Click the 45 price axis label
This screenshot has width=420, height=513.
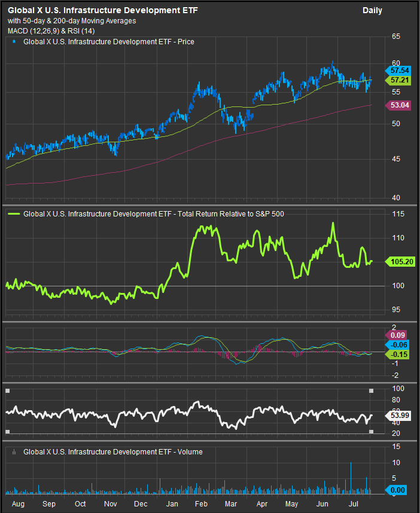pos(396,159)
